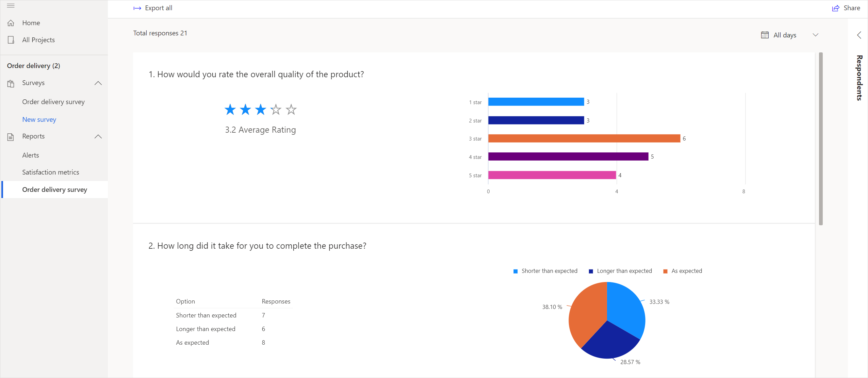This screenshot has width=868, height=378.
Task: Click the Share icon
Action: pyautogui.click(x=836, y=8)
